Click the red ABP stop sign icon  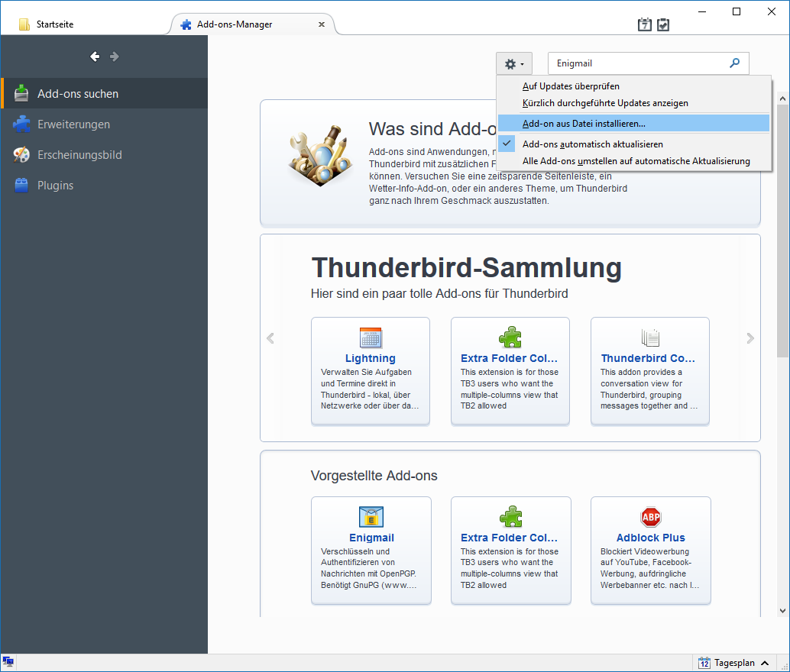pos(651,517)
